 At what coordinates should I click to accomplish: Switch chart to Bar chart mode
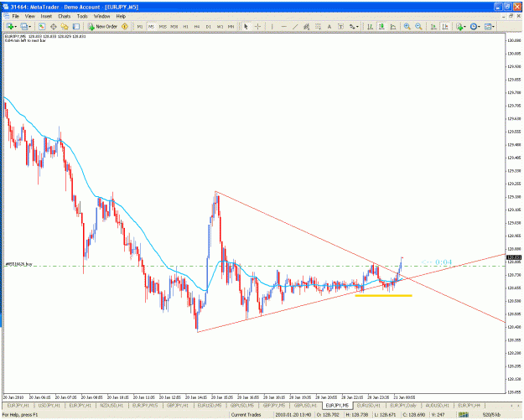click(x=370, y=26)
